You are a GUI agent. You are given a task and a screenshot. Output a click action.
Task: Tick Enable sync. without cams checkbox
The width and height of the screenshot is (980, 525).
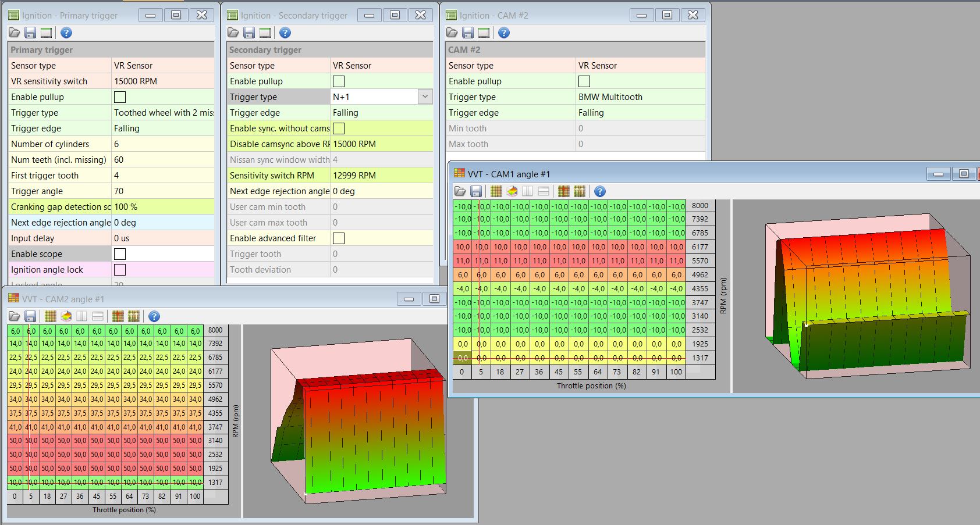click(339, 128)
